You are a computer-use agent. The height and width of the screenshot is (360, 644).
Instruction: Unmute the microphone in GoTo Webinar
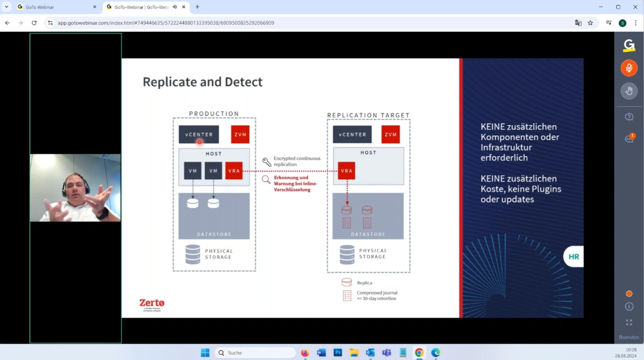(x=629, y=68)
